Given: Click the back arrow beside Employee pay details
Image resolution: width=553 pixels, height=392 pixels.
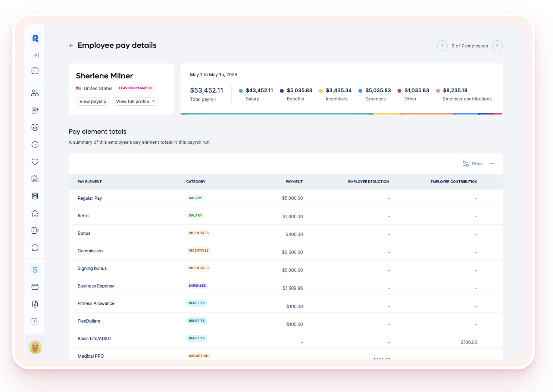Looking at the screenshot, I should [71, 46].
